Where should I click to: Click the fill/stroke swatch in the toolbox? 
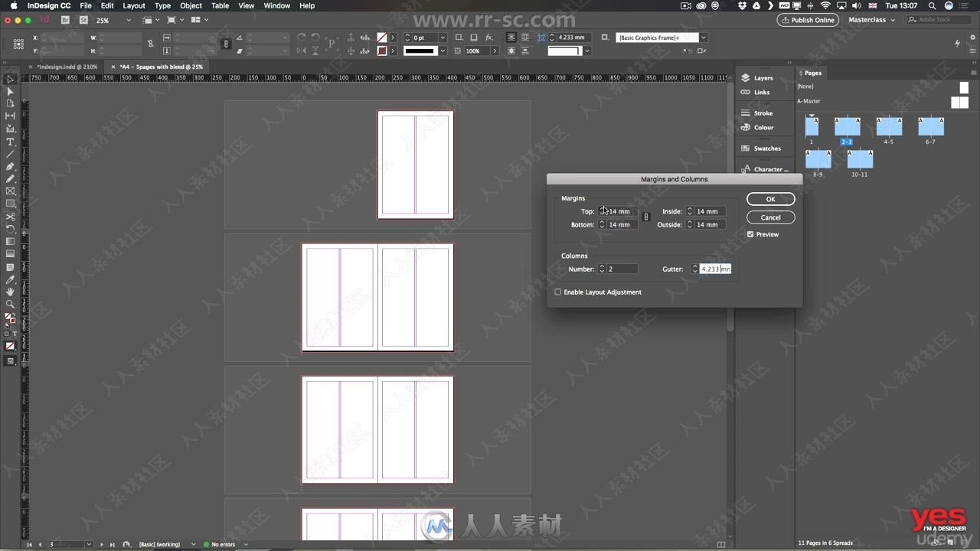[x=10, y=318]
